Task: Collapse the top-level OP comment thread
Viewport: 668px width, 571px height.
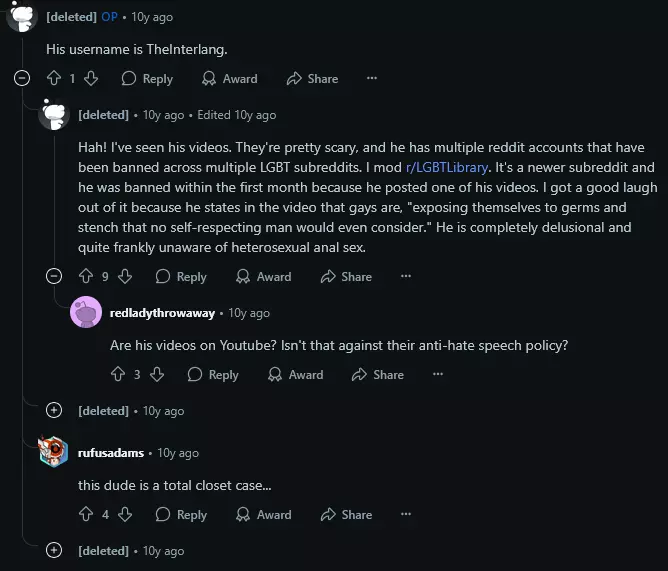Action: pos(22,78)
